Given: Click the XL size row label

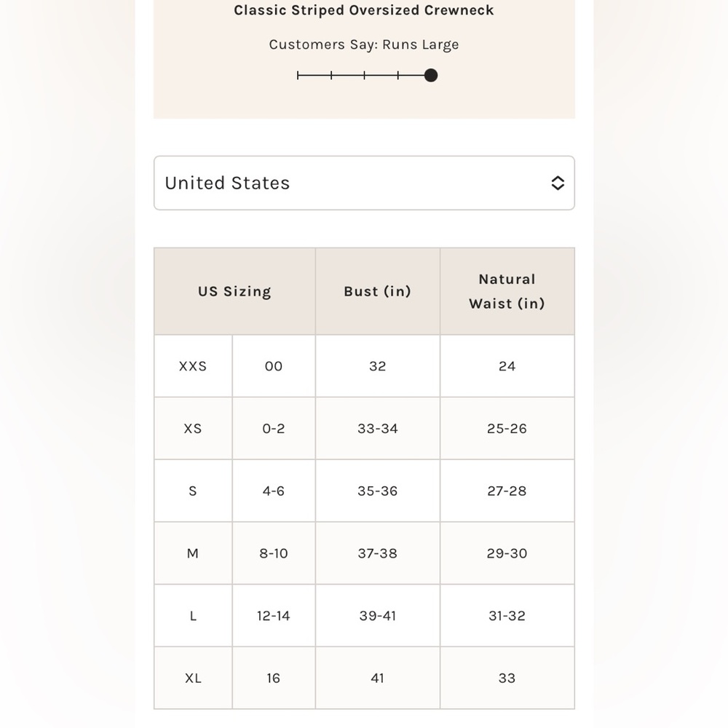Looking at the screenshot, I should point(193,678).
